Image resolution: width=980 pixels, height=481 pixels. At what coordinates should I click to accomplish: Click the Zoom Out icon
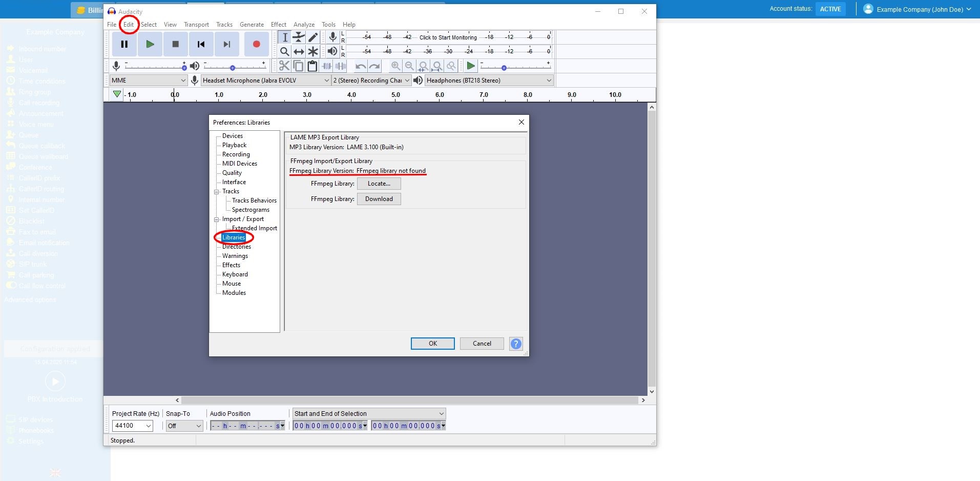coord(409,66)
